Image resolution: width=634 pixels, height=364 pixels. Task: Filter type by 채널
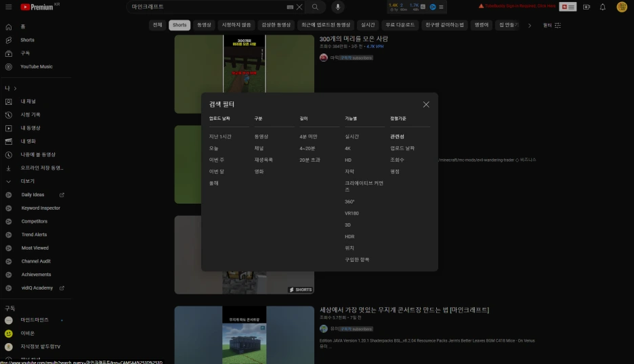click(x=259, y=148)
